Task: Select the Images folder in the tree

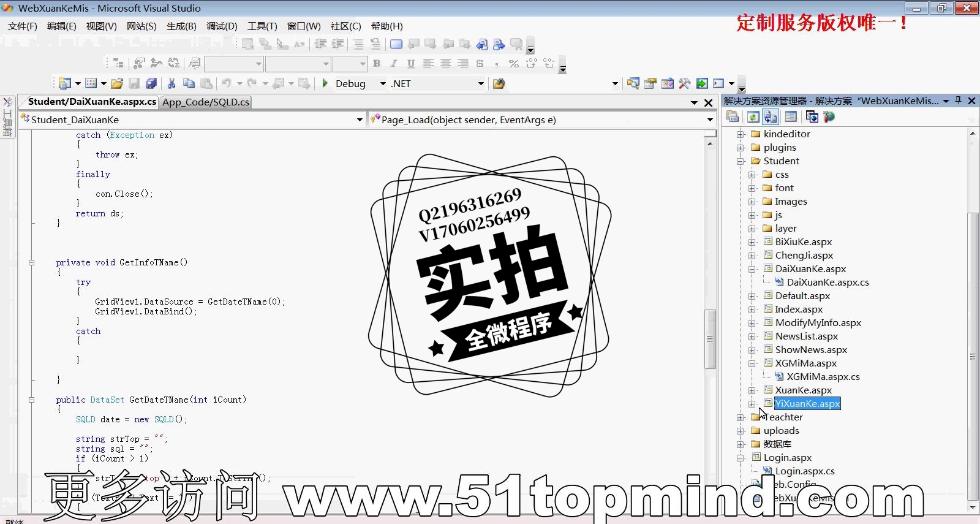Action: (x=791, y=202)
